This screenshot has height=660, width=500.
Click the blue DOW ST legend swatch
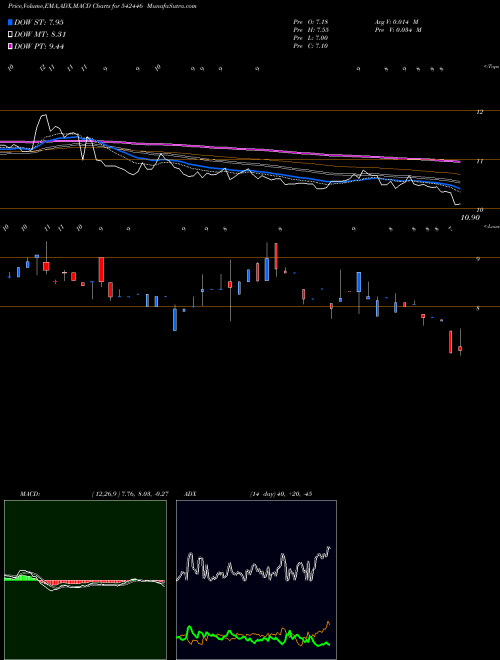point(11,22)
